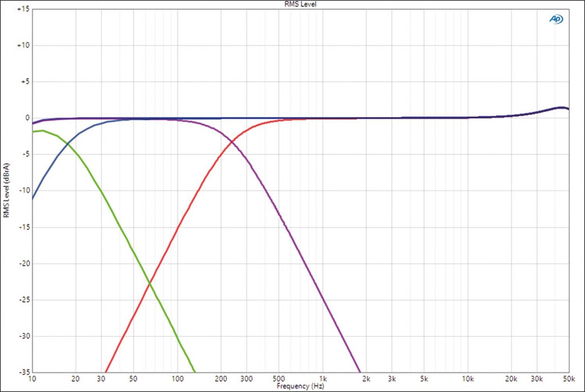Screen dimensions: 585x392
Task: Click the +5 Y-axis value
Action: 25,82
